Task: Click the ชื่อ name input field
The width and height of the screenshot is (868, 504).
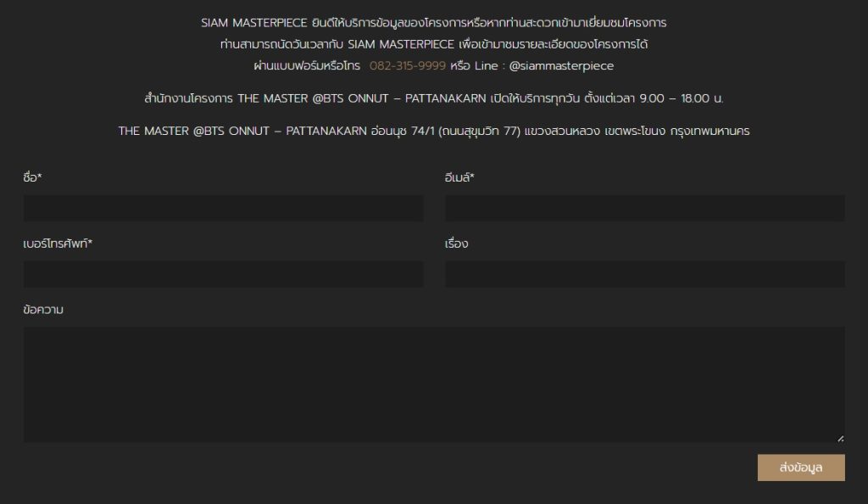Action: point(223,208)
